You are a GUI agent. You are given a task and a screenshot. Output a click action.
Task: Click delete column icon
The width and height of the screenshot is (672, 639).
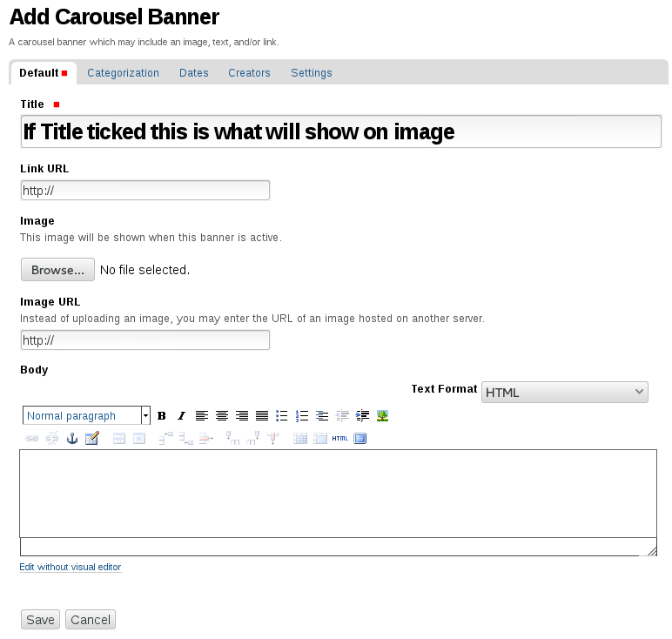(273, 439)
